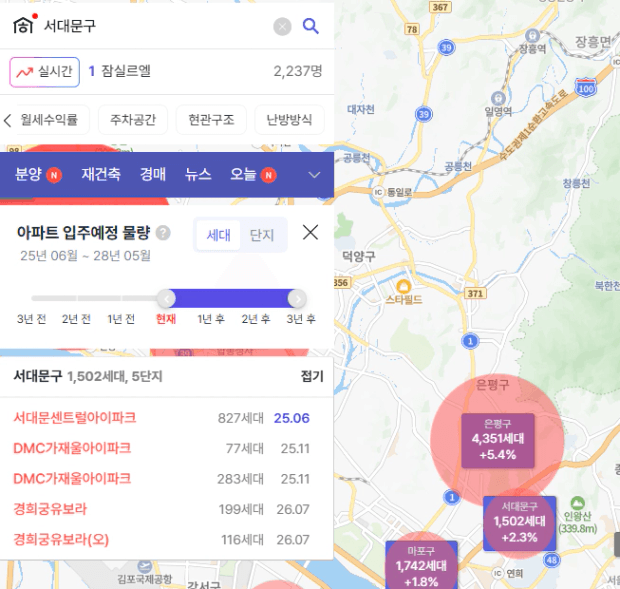Click the 서대문구 1,502세대 map marker
This screenshot has width=620, height=589.
point(520,523)
